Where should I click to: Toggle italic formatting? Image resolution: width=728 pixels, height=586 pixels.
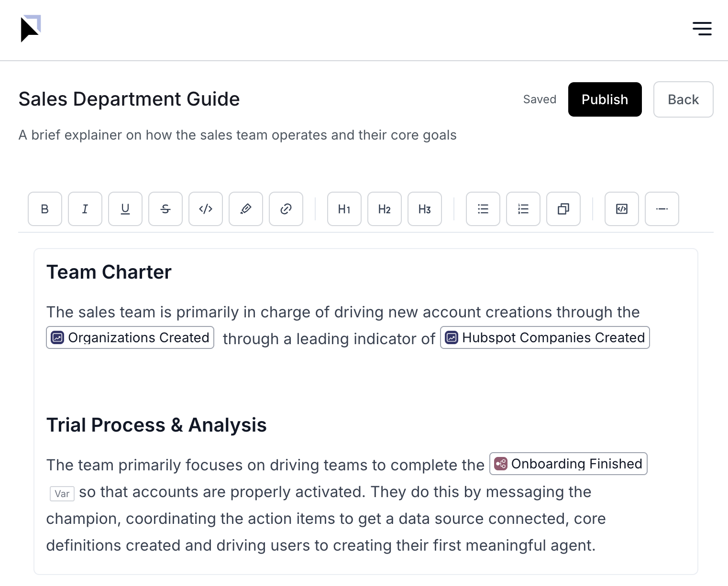(85, 209)
